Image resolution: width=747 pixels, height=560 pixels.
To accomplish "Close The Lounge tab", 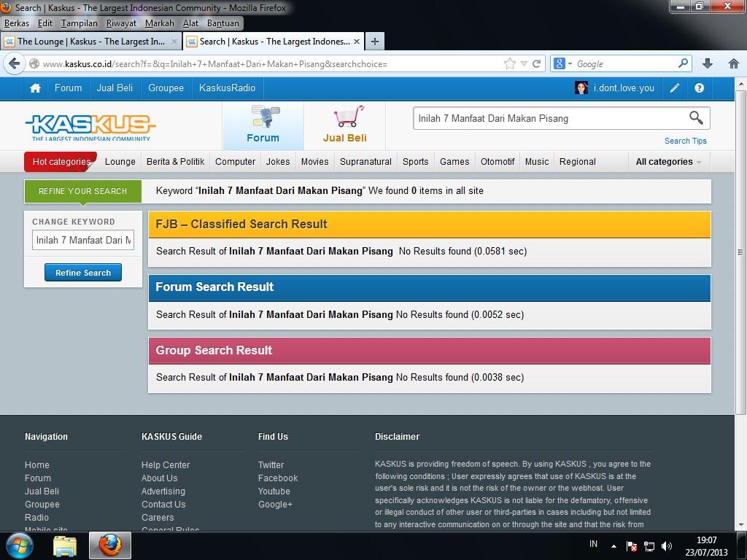I will pyautogui.click(x=174, y=42).
